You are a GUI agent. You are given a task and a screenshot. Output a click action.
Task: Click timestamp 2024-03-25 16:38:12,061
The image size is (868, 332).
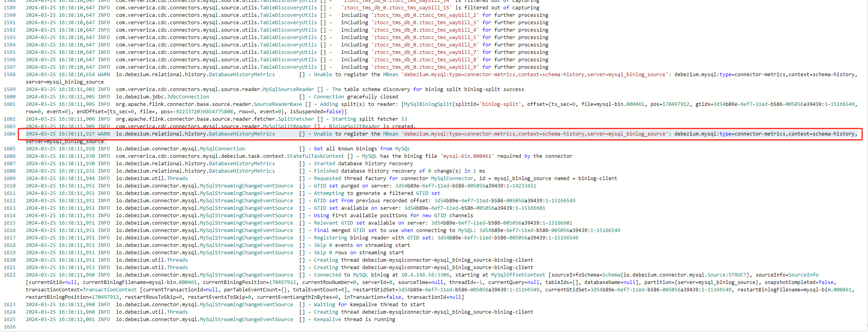(x=60, y=320)
